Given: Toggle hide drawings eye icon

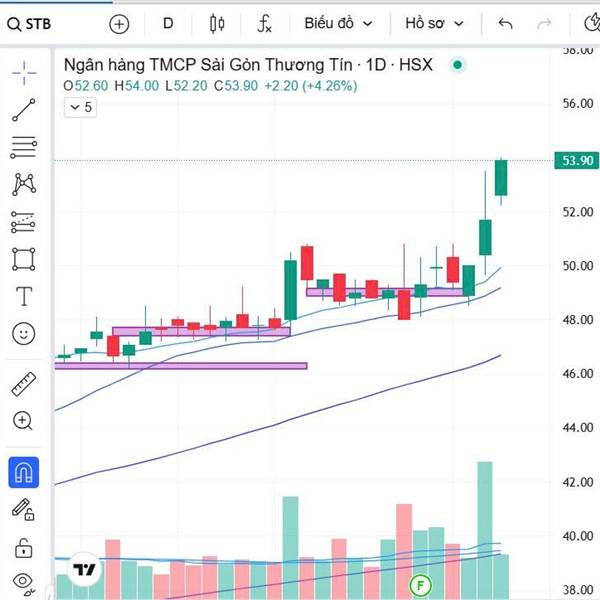Looking at the screenshot, I should point(23,583).
